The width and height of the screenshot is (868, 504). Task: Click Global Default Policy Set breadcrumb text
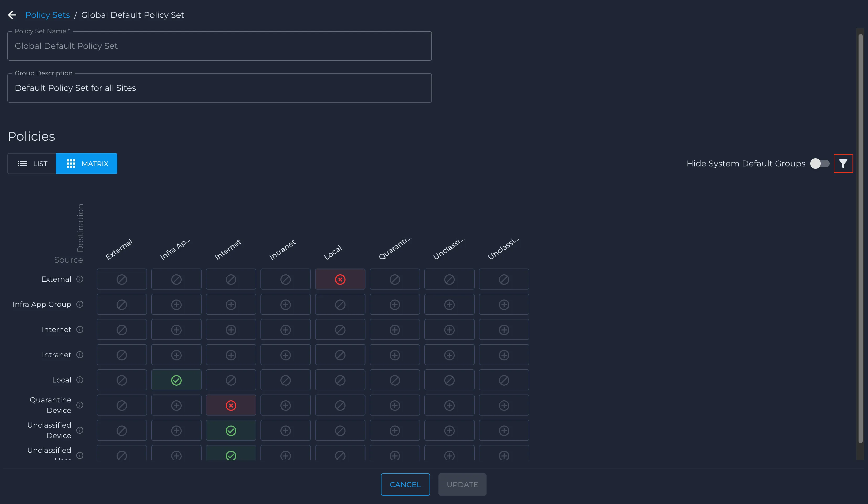tap(133, 15)
